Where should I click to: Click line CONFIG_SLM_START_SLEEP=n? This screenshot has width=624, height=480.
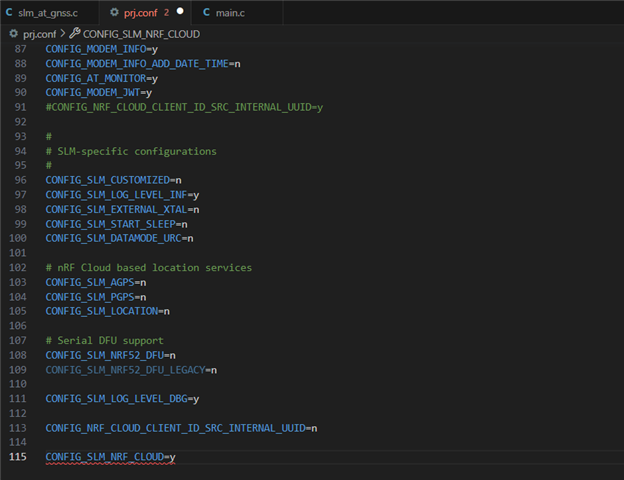pyautogui.click(x=116, y=224)
